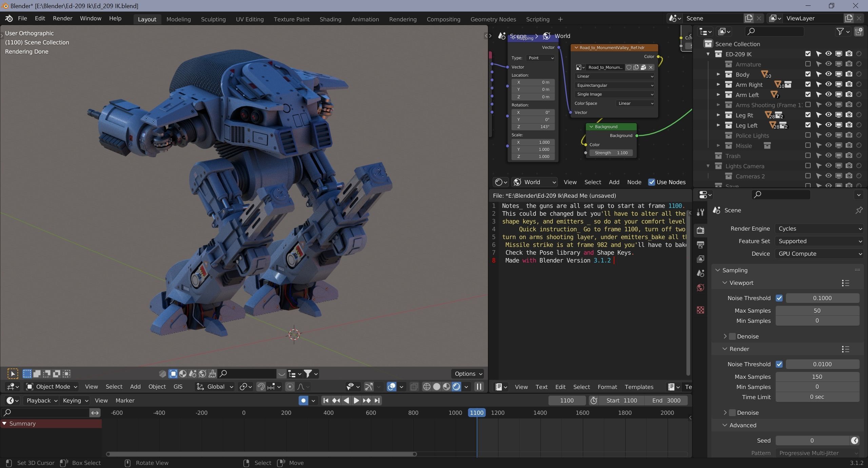Collapse the ED-209 IK collection
Image resolution: width=868 pixels, height=468 pixels.
[708, 54]
